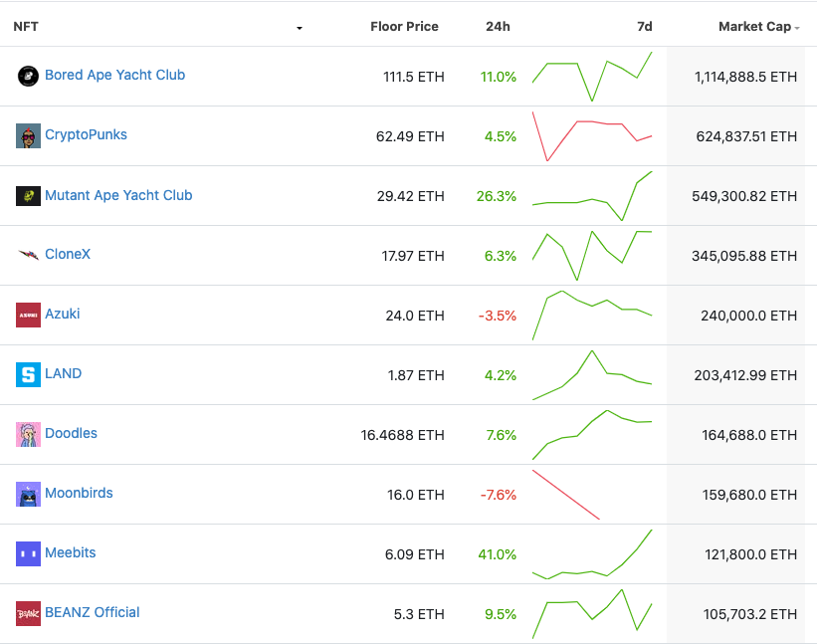Click the NFT column header label
Viewport: 817px width, 644px height.
26,27
